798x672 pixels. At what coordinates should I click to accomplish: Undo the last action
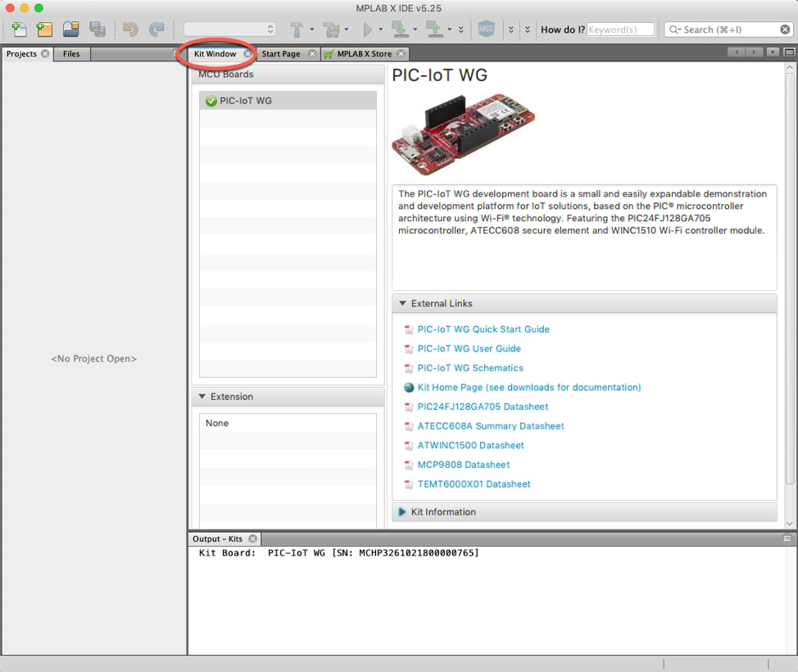pyautogui.click(x=131, y=29)
